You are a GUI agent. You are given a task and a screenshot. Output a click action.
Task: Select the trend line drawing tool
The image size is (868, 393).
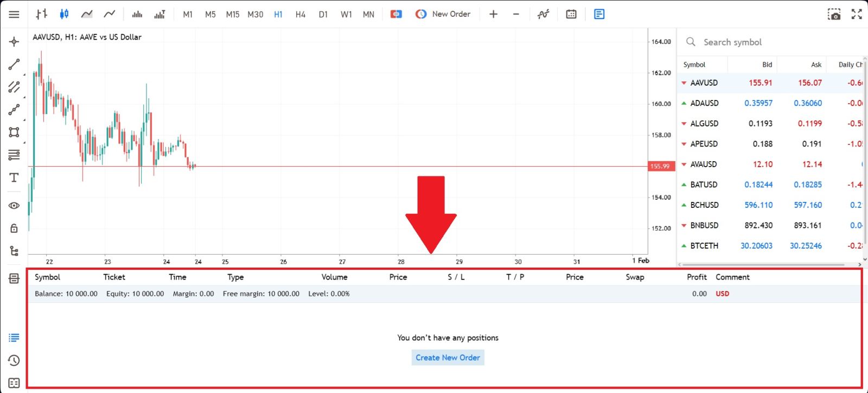click(x=14, y=65)
